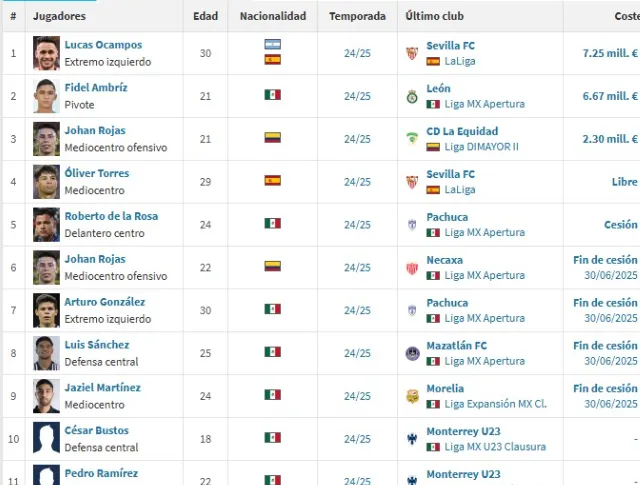Click the CD La Equidad crest icon
This screenshot has height=485, width=640.
pyautogui.click(x=411, y=138)
